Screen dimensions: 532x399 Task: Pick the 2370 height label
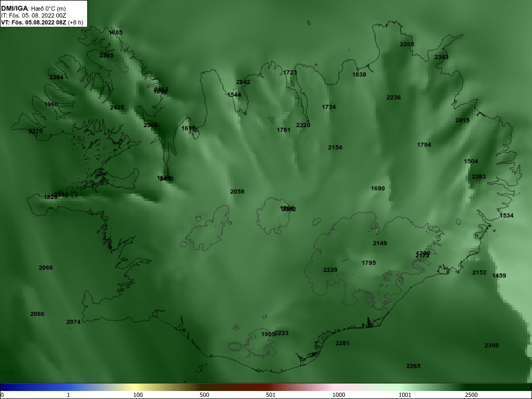coord(36,131)
